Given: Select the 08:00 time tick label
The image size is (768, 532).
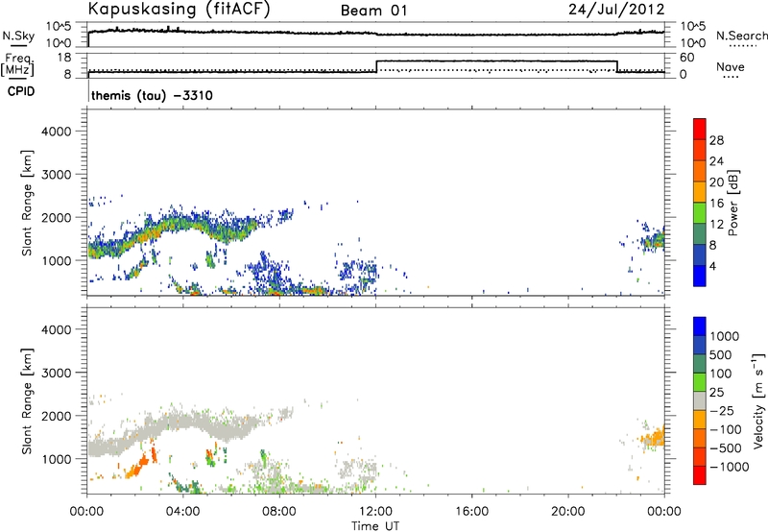Looking at the screenshot, I should (x=279, y=512).
